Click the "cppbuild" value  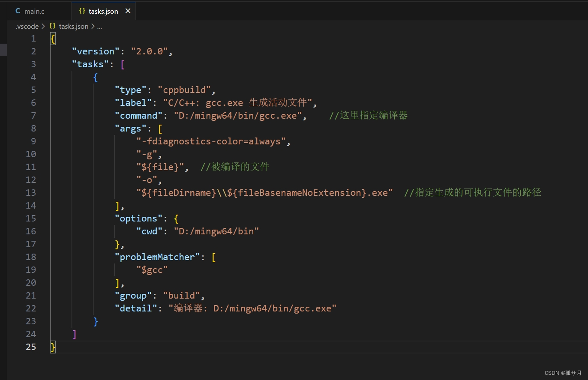(x=184, y=90)
